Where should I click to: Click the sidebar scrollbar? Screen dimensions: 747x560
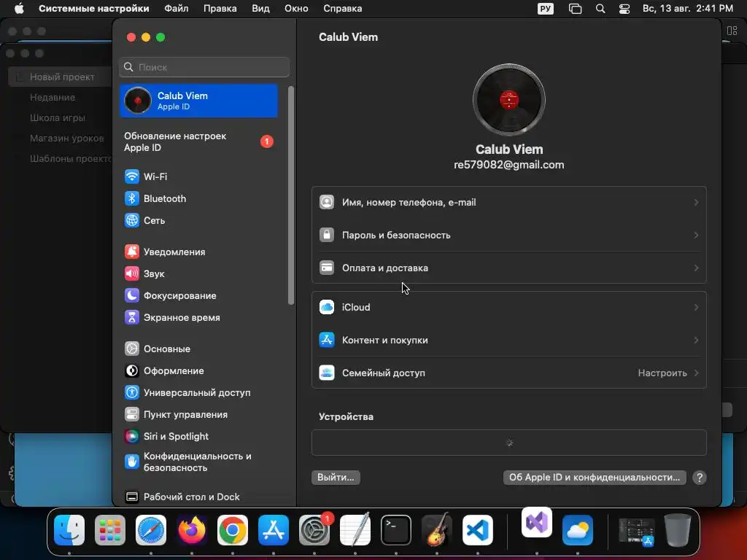(x=290, y=195)
